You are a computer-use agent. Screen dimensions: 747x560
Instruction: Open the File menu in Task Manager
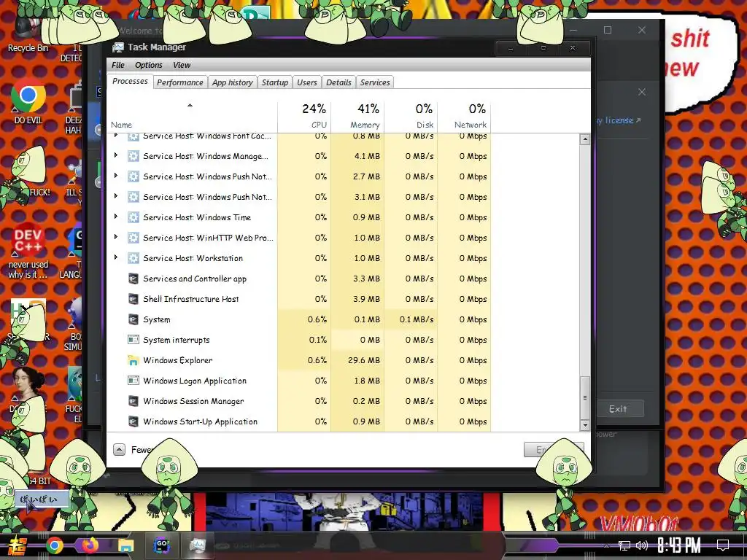point(117,65)
